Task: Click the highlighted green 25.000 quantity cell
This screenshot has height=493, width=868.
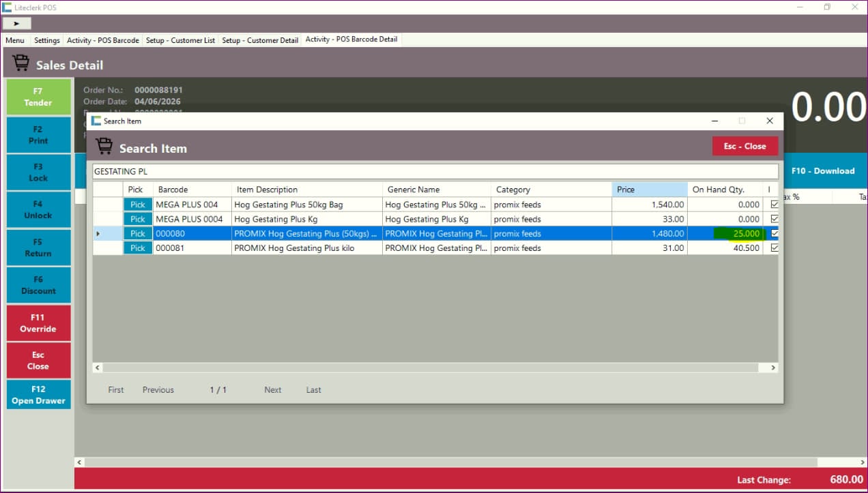Action: (x=737, y=234)
